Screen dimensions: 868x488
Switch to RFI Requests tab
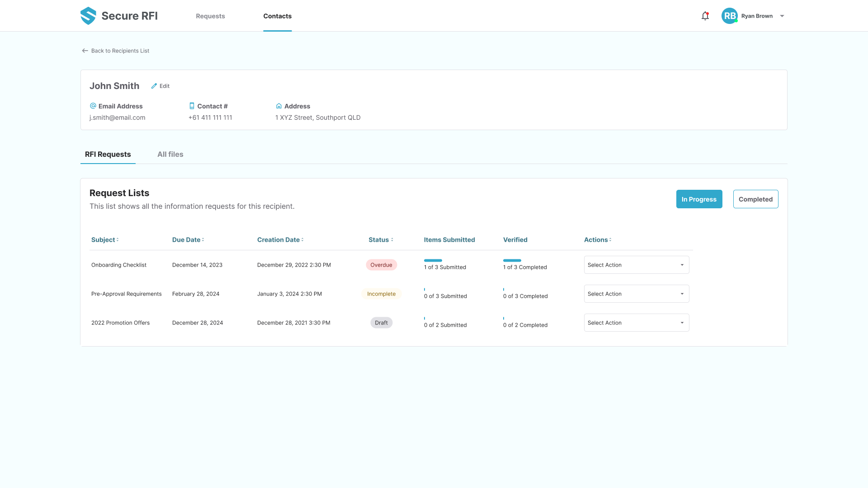(108, 154)
